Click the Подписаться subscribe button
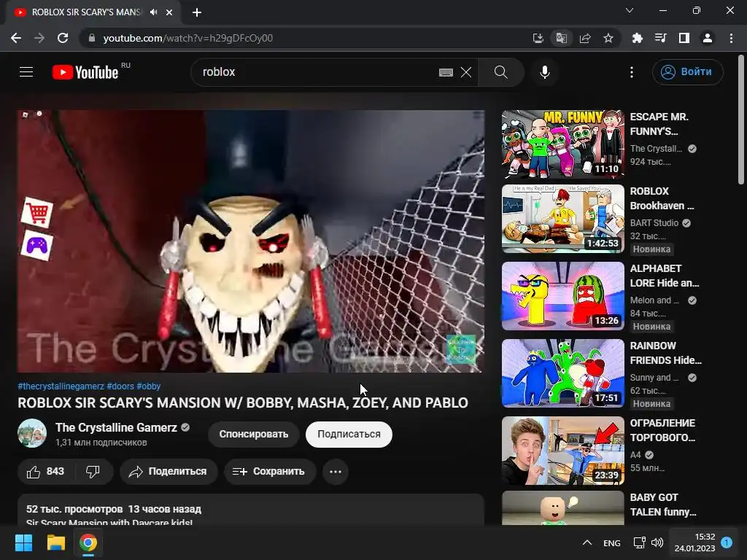Viewport: 747px width, 560px height. [x=349, y=435]
